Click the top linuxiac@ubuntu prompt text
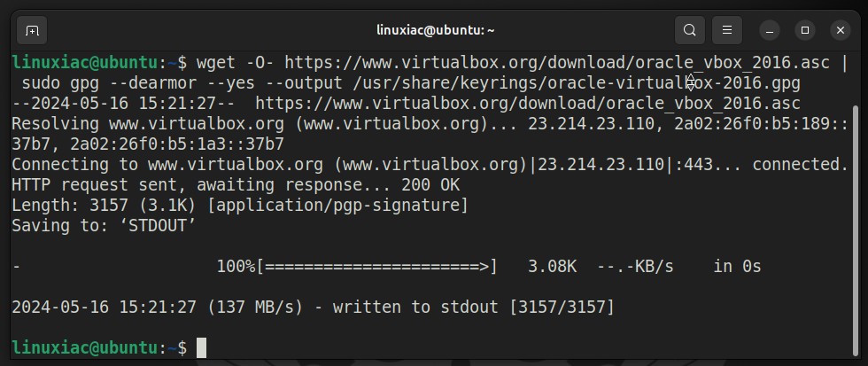 (x=85, y=63)
